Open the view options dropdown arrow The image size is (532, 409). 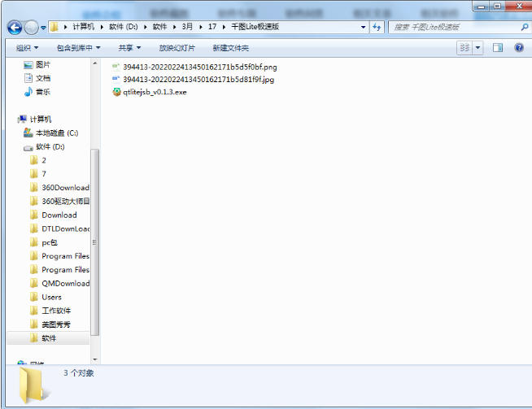tap(477, 48)
